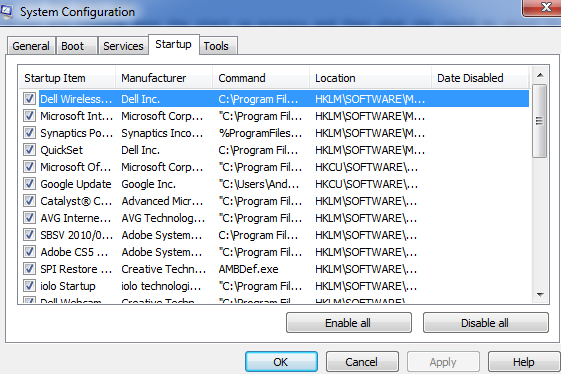This screenshot has height=374, width=561.
Task: Click the Apply button
Action: [x=443, y=362]
